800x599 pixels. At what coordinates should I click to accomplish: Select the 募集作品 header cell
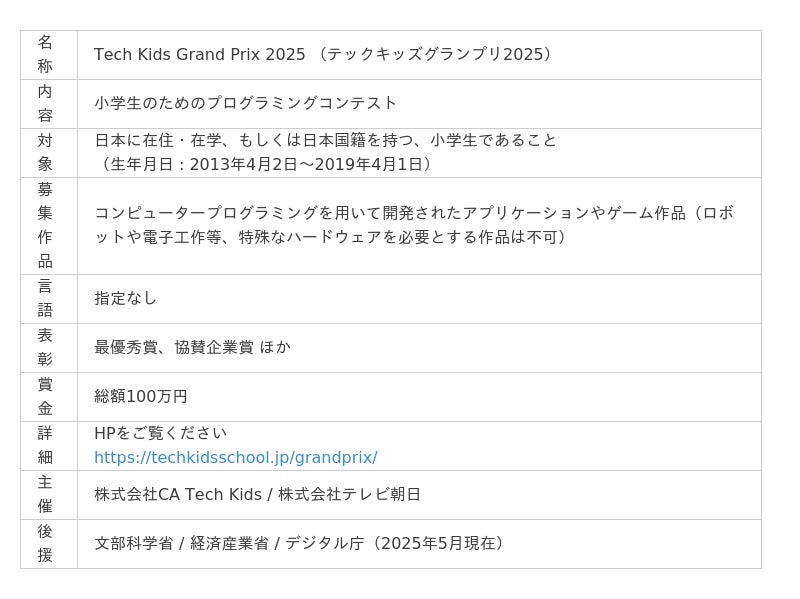coord(49,226)
